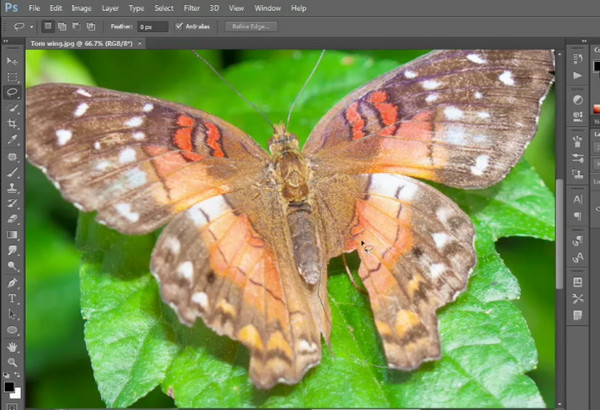Click inside the Feather input field
The width and height of the screenshot is (600, 410).
153,26
